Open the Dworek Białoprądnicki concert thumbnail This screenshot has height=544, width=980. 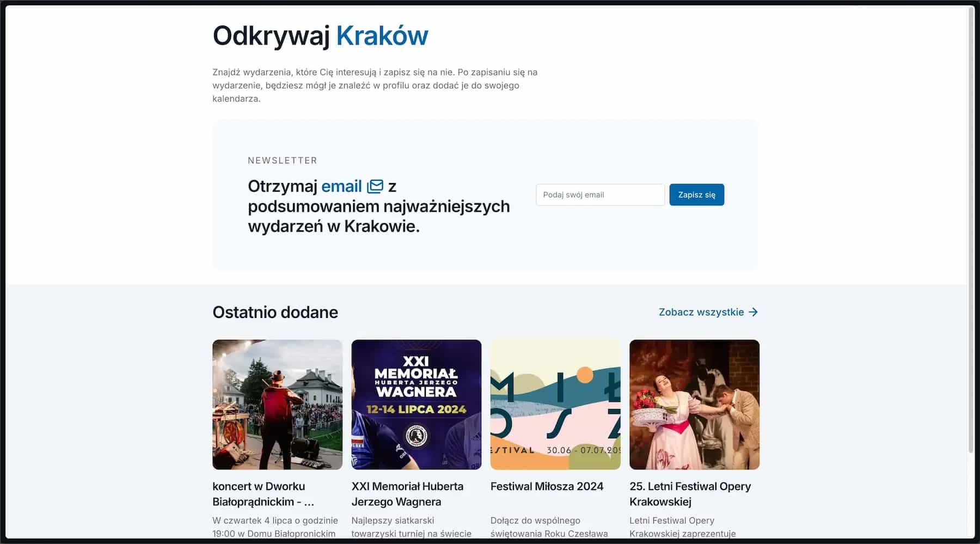278,405
